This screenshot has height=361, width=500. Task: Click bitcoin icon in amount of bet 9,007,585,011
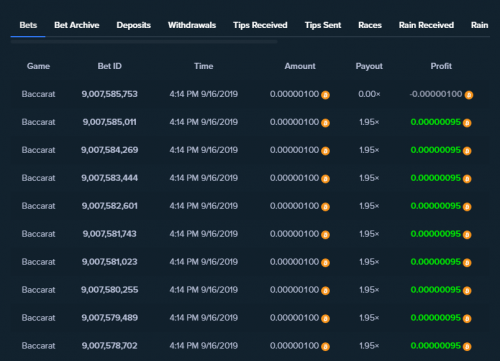(325, 123)
